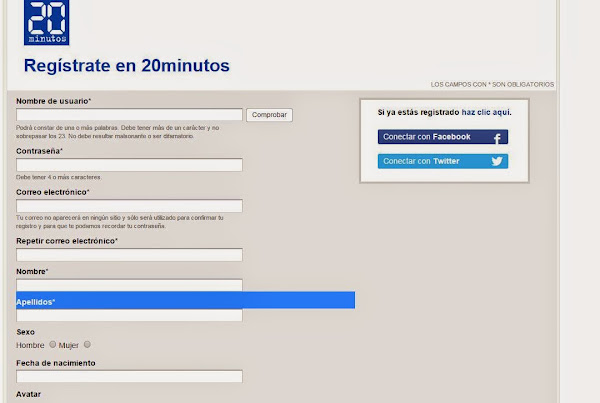This screenshot has width=600, height=403.
Task: Focus the Nombre input field
Action: point(129,285)
